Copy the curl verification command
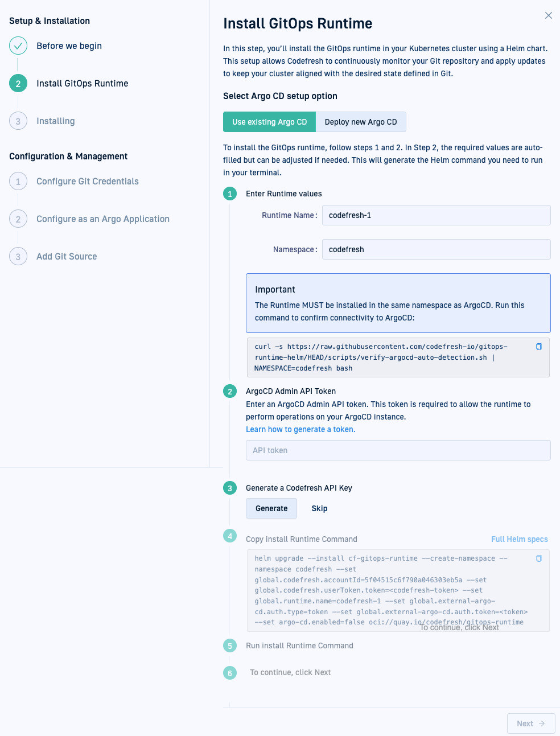Viewport: 560px width, 736px height. (x=538, y=347)
